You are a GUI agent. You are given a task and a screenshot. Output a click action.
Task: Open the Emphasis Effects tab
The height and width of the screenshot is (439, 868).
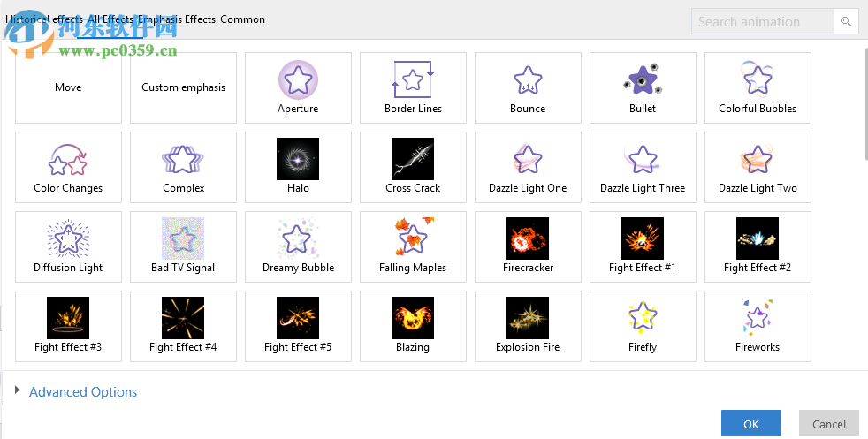click(177, 19)
